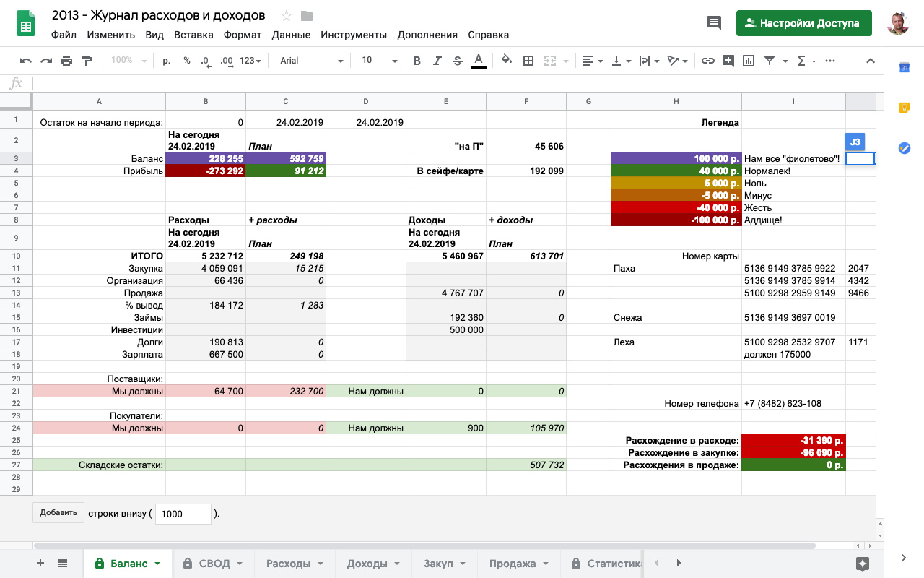
Task: Click the Настройки Доступа share button
Action: tap(803, 22)
